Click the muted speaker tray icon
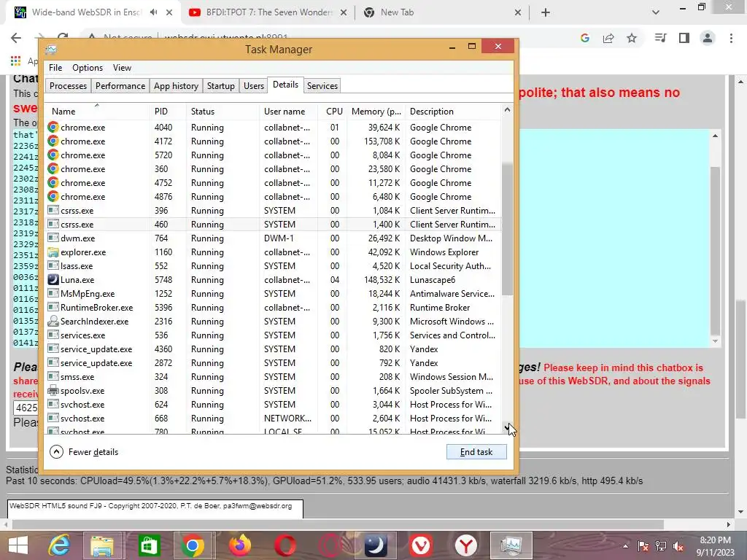 tap(678, 546)
